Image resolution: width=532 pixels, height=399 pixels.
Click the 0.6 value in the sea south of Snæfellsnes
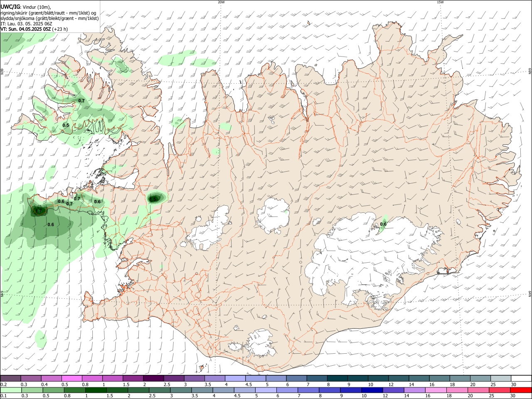(51, 224)
